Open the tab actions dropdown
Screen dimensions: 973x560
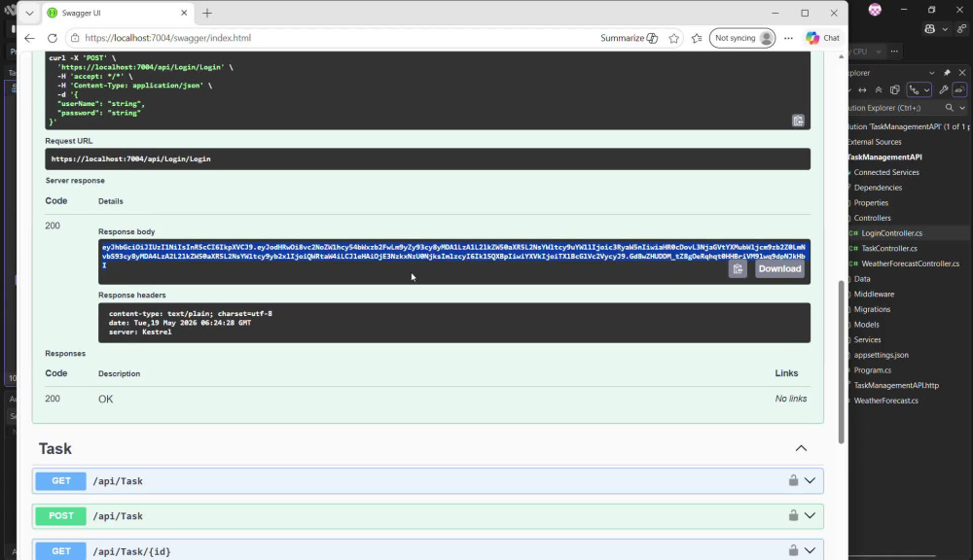click(x=29, y=13)
